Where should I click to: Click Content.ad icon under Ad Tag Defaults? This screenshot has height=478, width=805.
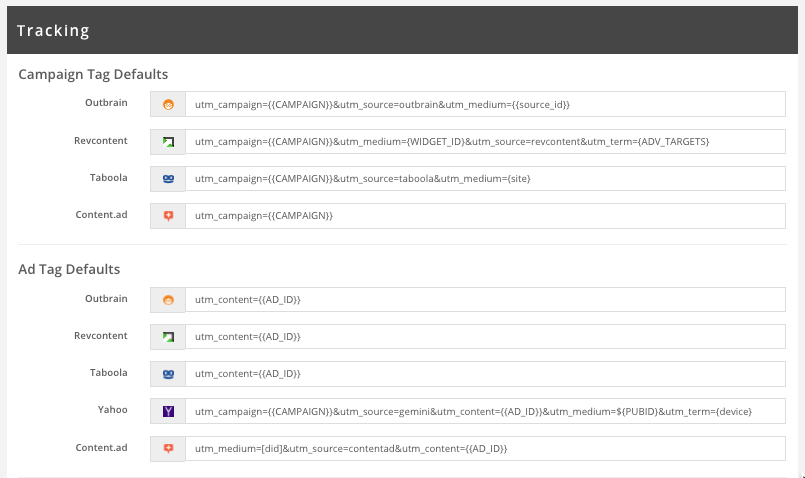pyautogui.click(x=168, y=448)
